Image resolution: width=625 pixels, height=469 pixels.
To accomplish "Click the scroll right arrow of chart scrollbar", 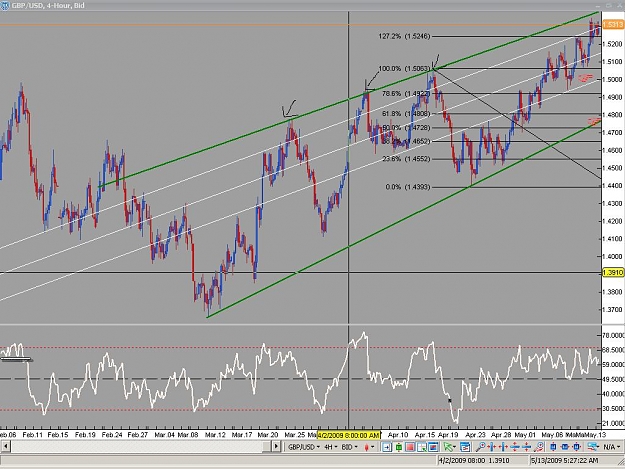I will [276, 447].
